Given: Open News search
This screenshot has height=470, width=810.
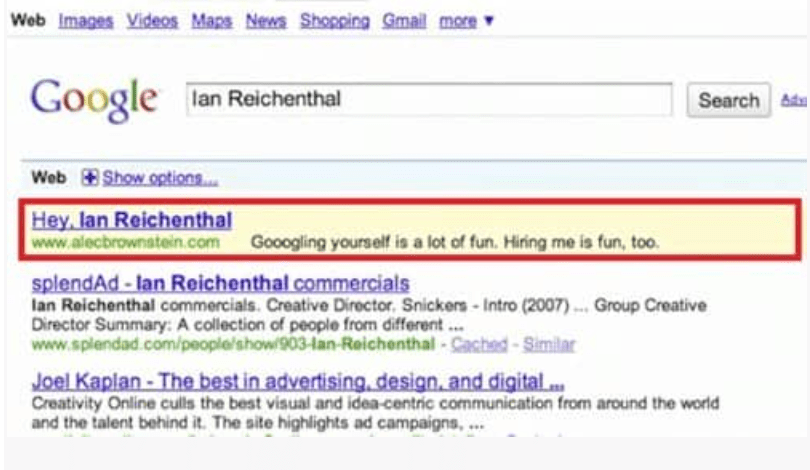Looking at the screenshot, I should click(266, 21).
